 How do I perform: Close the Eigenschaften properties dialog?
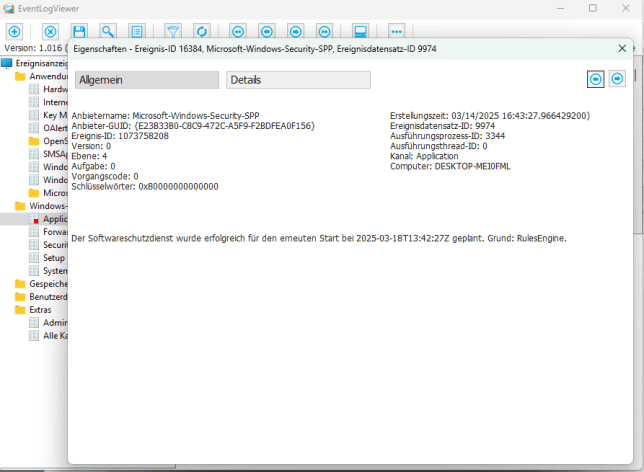623,47
